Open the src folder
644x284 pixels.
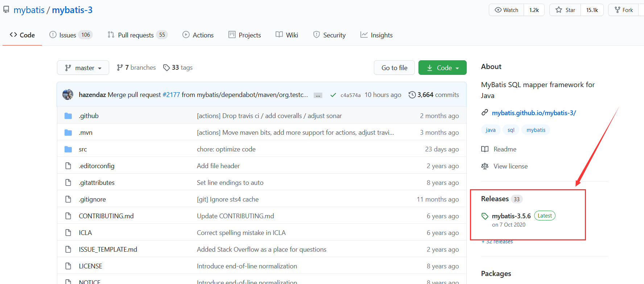tap(83, 149)
